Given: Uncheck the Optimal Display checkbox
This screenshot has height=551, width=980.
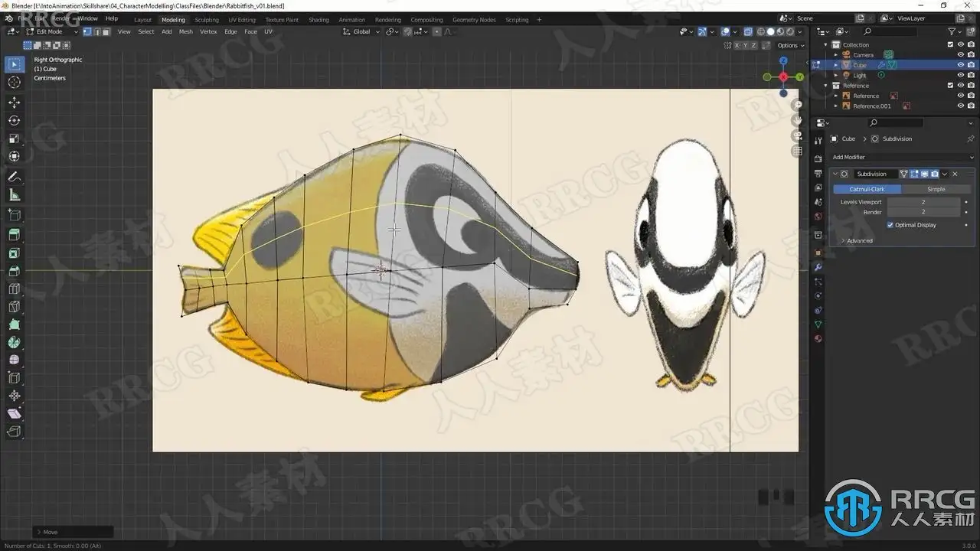Looking at the screenshot, I should coord(890,225).
